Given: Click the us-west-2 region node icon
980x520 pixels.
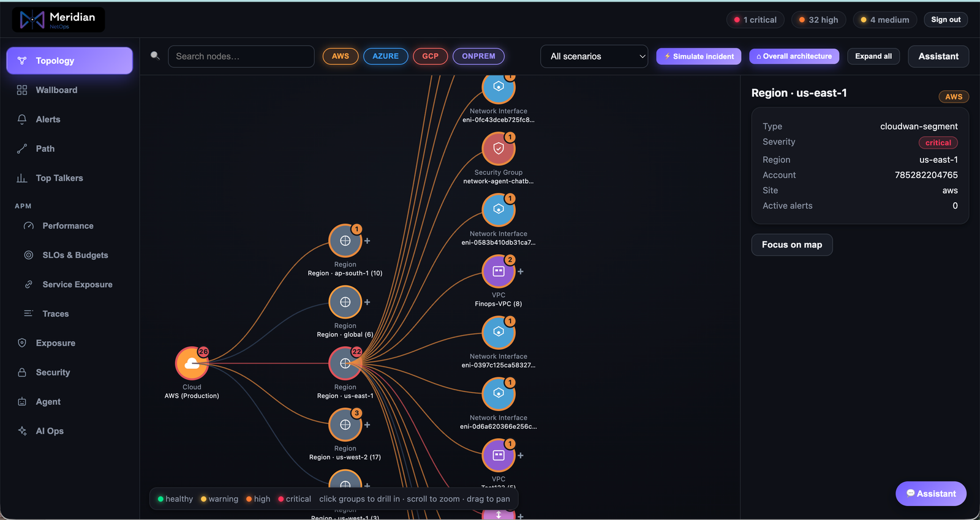Looking at the screenshot, I should (345, 424).
